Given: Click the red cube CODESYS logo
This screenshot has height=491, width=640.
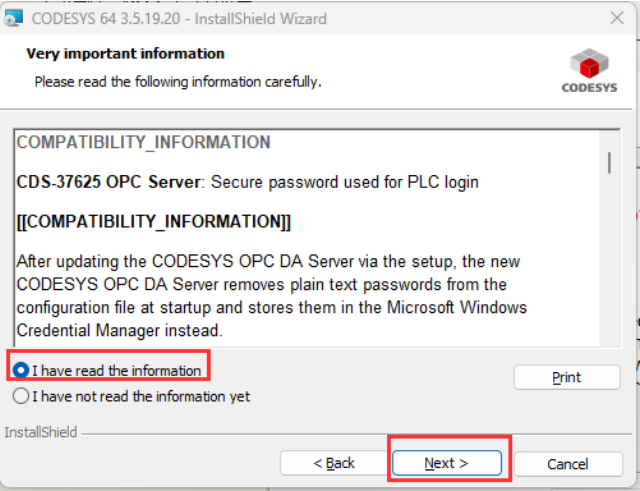Looking at the screenshot, I should click(x=589, y=63).
